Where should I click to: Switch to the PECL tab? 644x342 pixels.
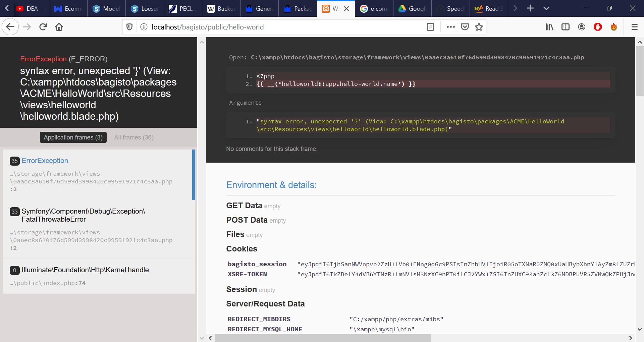point(183,8)
